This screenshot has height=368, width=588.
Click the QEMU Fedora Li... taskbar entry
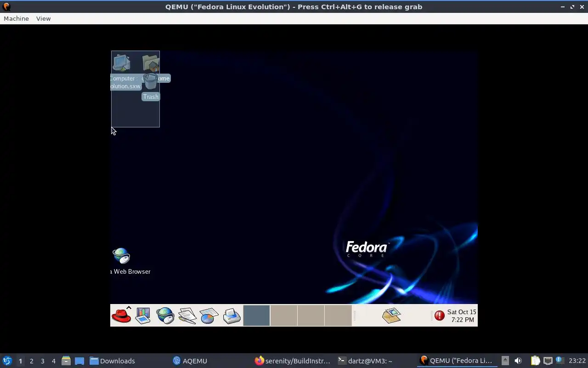click(x=458, y=361)
